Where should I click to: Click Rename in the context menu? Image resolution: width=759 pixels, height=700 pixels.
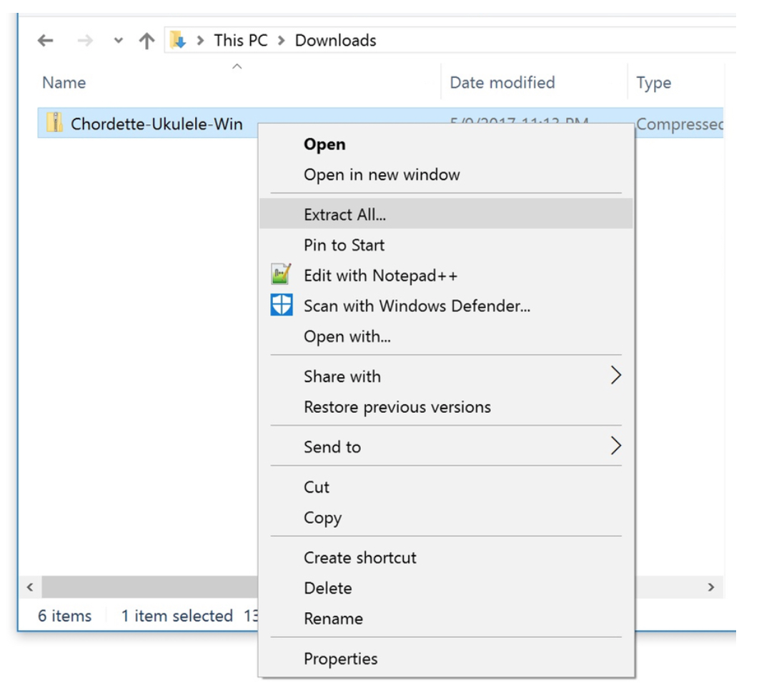point(333,619)
